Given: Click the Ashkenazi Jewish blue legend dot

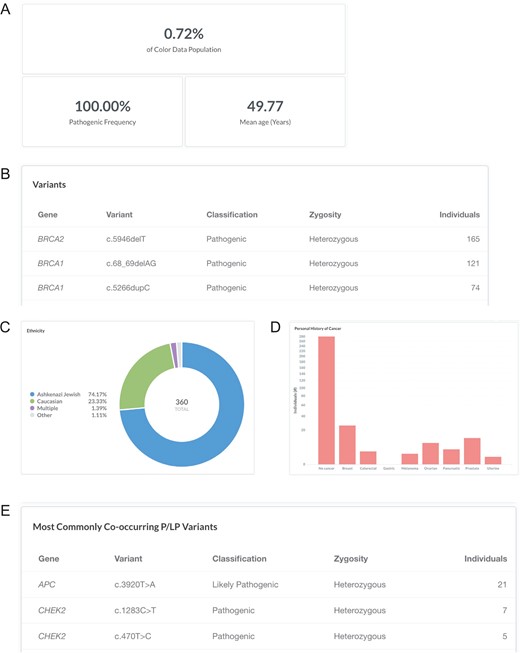Looking at the screenshot, I should click(x=32, y=394).
